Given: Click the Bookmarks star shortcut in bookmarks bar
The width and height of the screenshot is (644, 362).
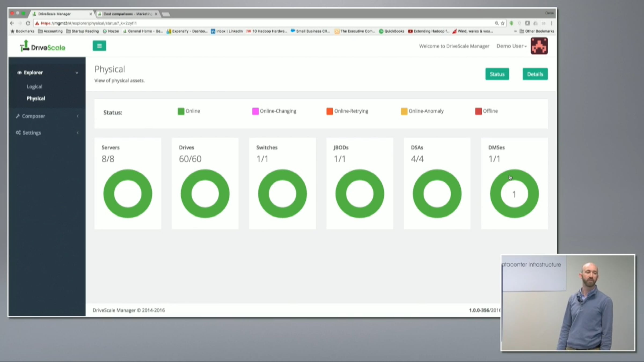Looking at the screenshot, I should pyautogui.click(x=22, y=31).
